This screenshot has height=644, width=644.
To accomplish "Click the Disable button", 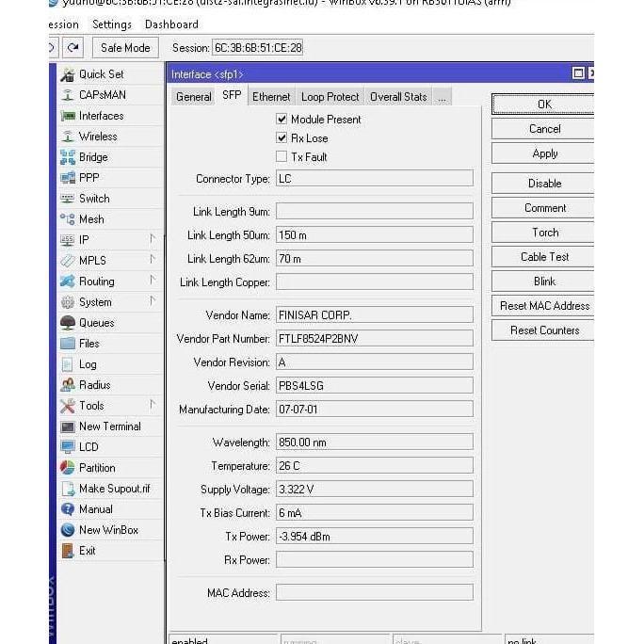I will (544, 184).
